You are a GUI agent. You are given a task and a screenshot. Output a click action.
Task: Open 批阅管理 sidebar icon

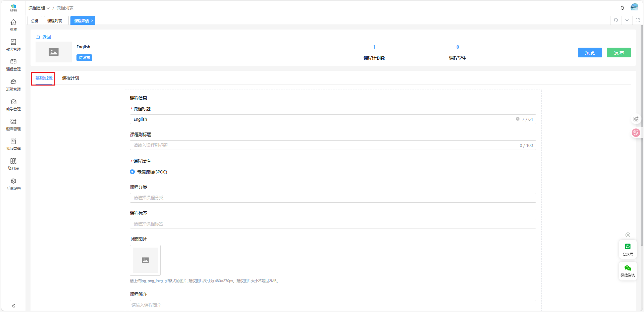13,144
